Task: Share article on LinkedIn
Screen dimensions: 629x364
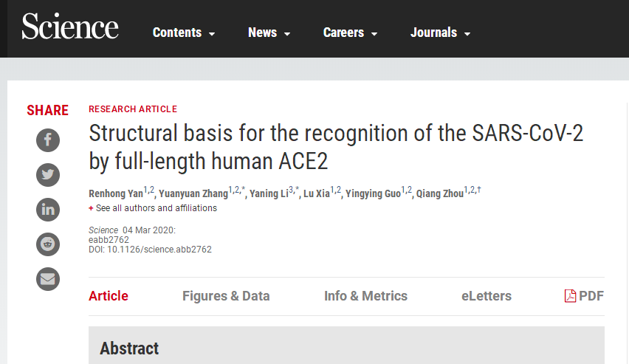Action: 48,209
